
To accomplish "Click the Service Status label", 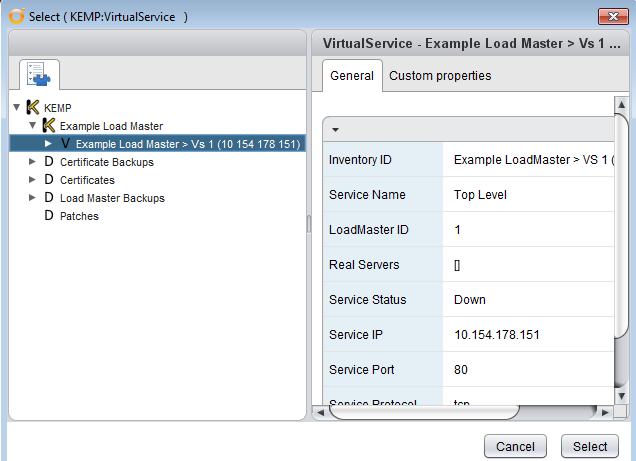I will tap(367, 300).
